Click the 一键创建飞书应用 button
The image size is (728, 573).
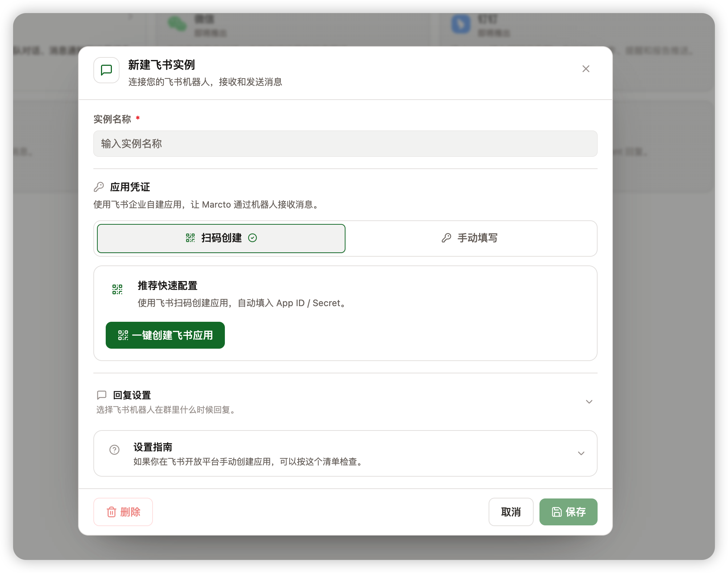click(165, 335)
